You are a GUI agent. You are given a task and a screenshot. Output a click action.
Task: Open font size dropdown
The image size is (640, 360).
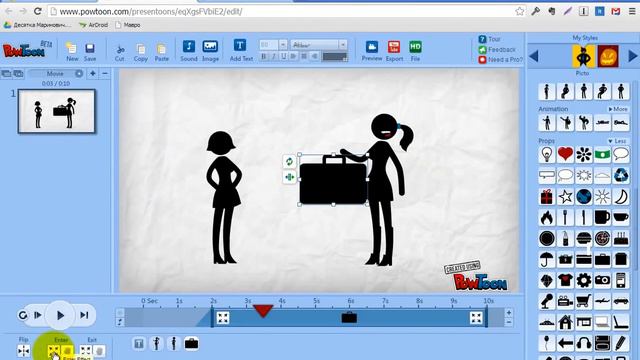pos(283,44)
